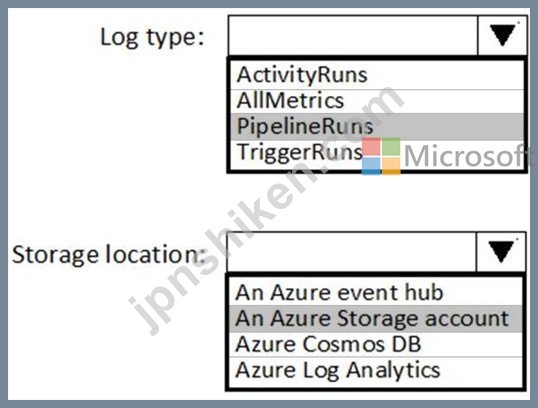Screen dimensions: 538x408
Task: Select An Azure event hub option
Action: pos(376,292)
